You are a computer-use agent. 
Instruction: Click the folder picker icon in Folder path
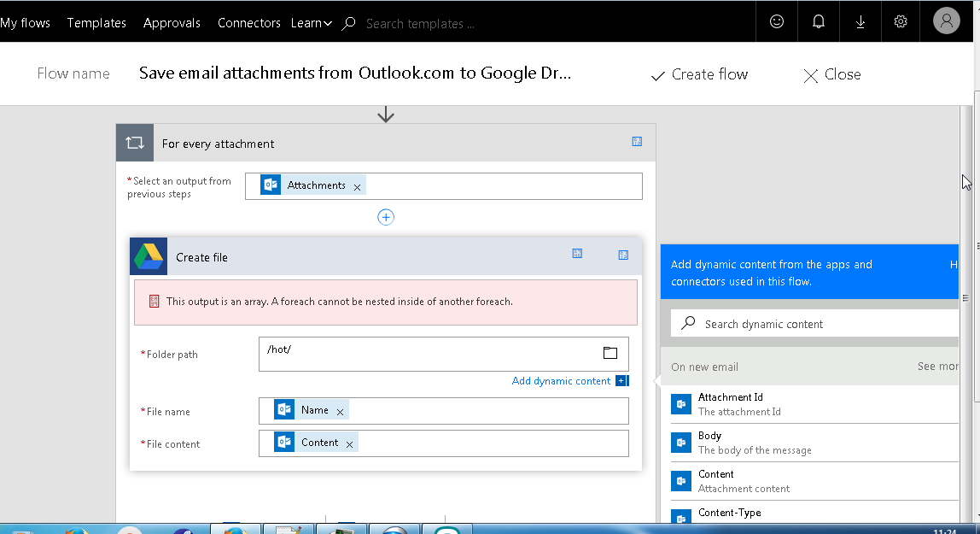pyautogui.click(x=610, y=353)
